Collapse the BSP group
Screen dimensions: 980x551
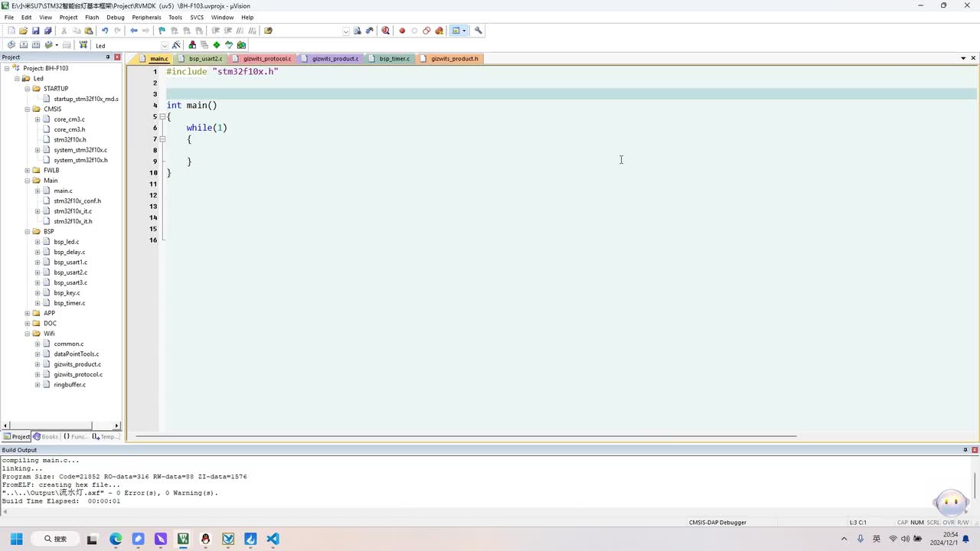28,232
